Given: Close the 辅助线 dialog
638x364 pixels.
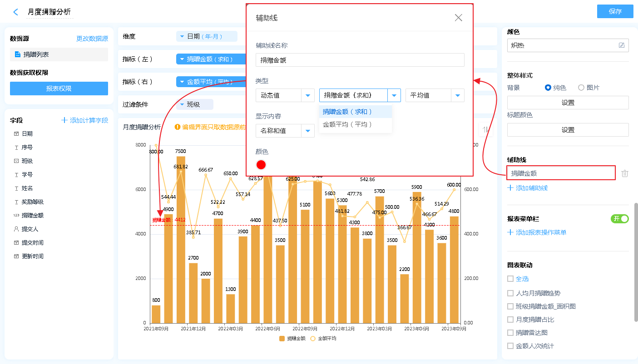Looking at the screenshot, I should [458, 18].
